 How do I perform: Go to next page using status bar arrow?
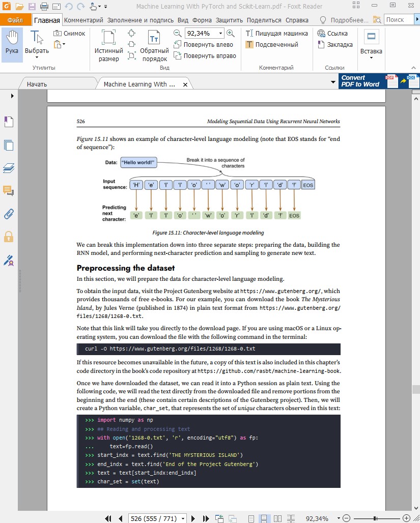tap(193, 518)
